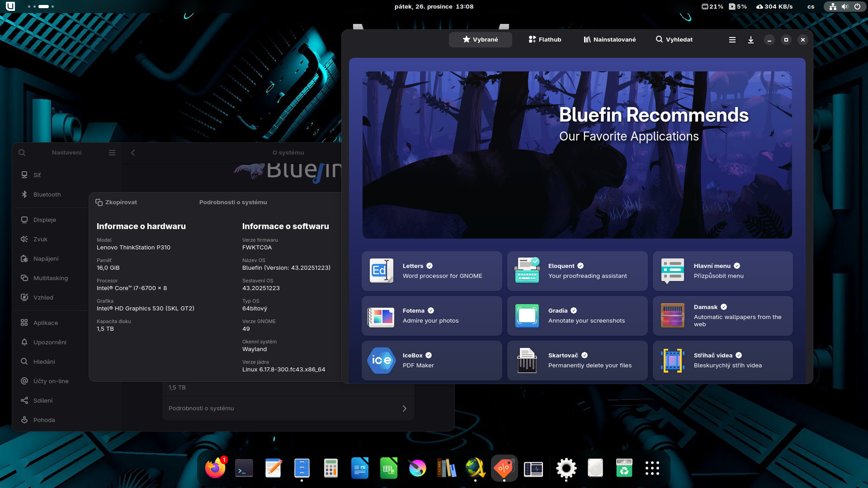Open the Eloquent typewriter icon tile

coord(527,271)
